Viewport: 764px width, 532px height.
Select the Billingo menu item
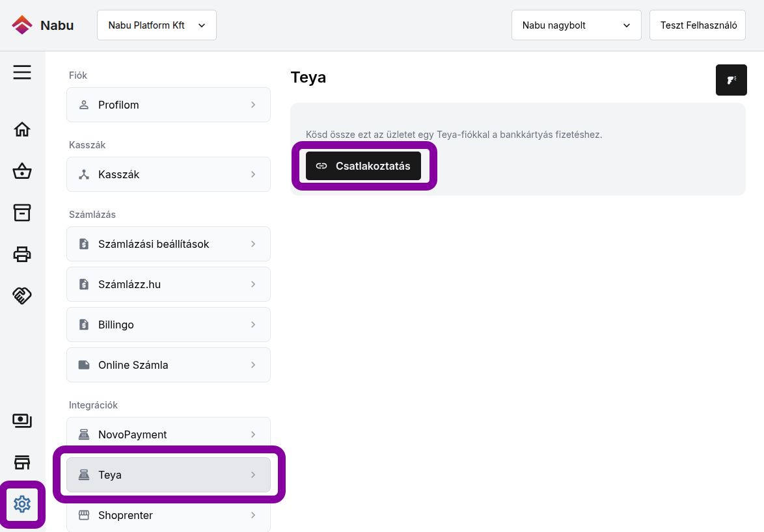[x=169, y=325]
